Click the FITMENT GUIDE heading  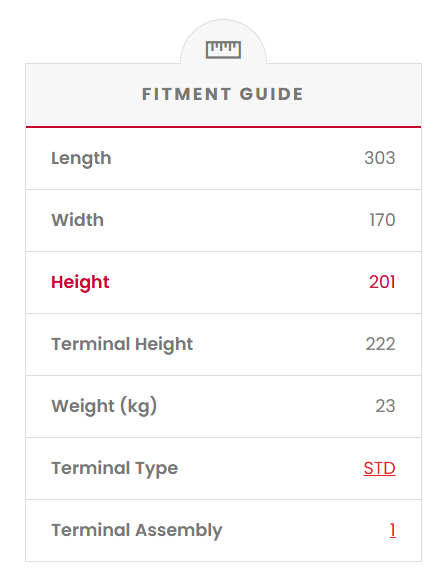tap(223, 94)
